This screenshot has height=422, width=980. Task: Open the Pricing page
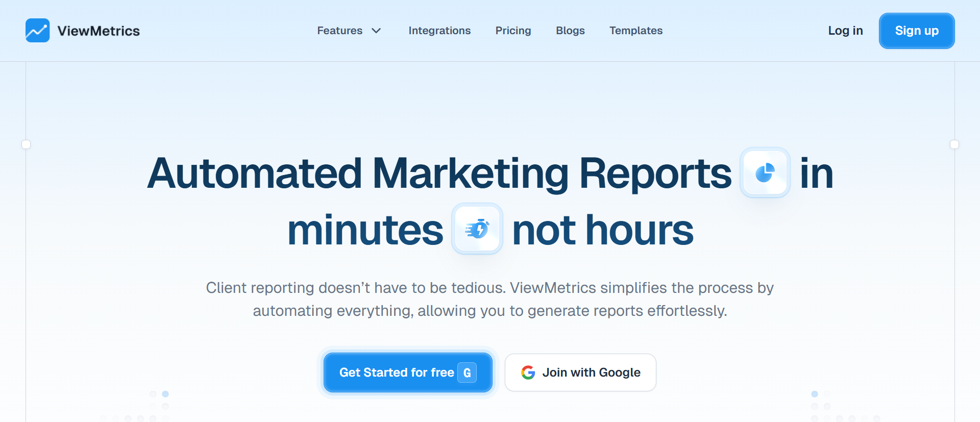coord(513,31)
